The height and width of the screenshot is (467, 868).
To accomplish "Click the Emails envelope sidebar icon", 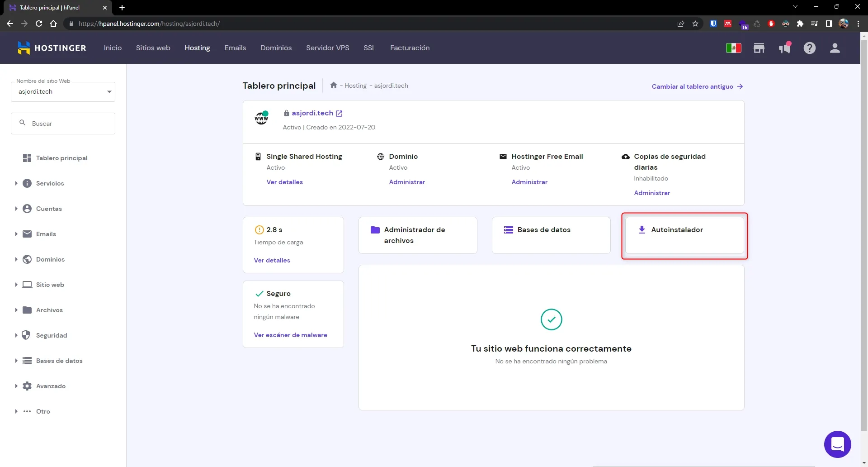I will click(x=27, y=234).
